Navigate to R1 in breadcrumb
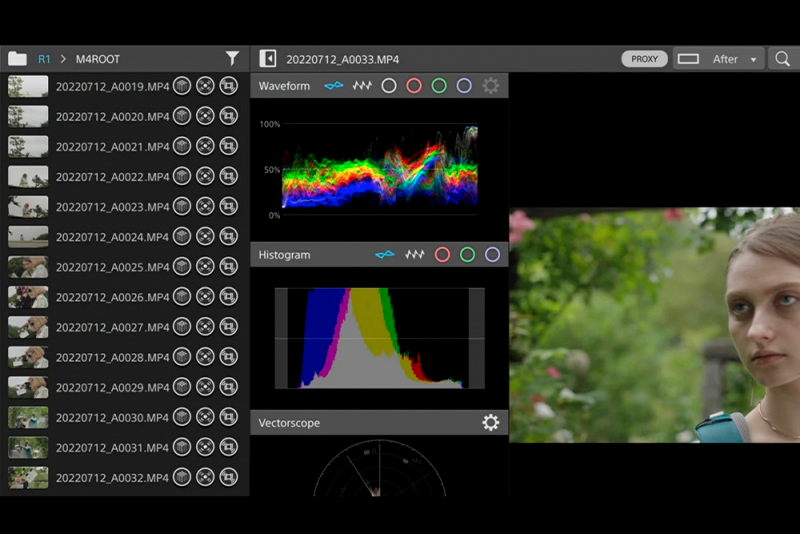The width and height of the screenshot is (800, 534). (x=44, y=59)
